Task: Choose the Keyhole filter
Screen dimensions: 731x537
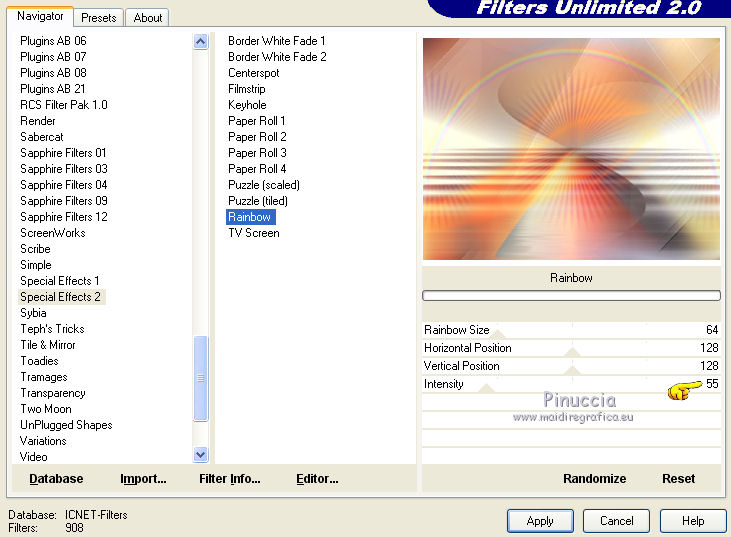Action: click(247, 105)
